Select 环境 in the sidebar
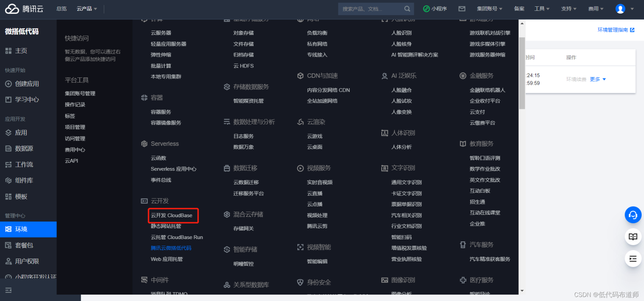The height and width of the screenshot is (301, 644). point(28,229)
